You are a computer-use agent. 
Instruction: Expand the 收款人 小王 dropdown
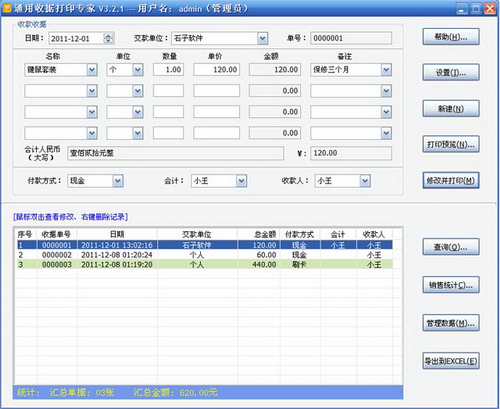365,181
